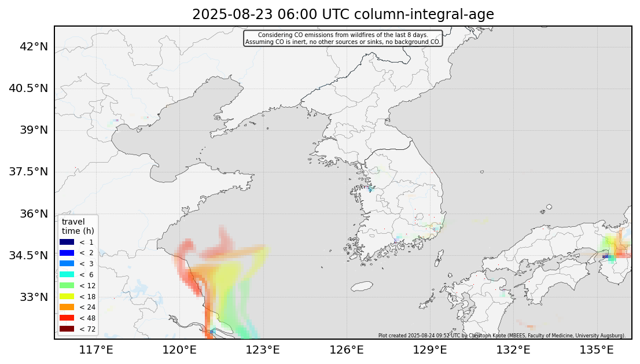Click the CO emissions assumptions note box
The width and height of the screenshot is (640, 364).
[x=343, y=39]
